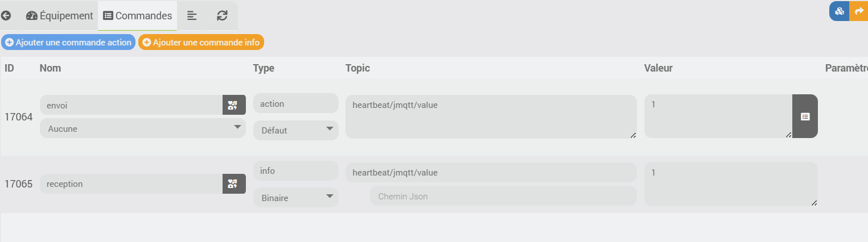Open the align-left lines icon tab
The image size is (868, 242).
point(192,16)
